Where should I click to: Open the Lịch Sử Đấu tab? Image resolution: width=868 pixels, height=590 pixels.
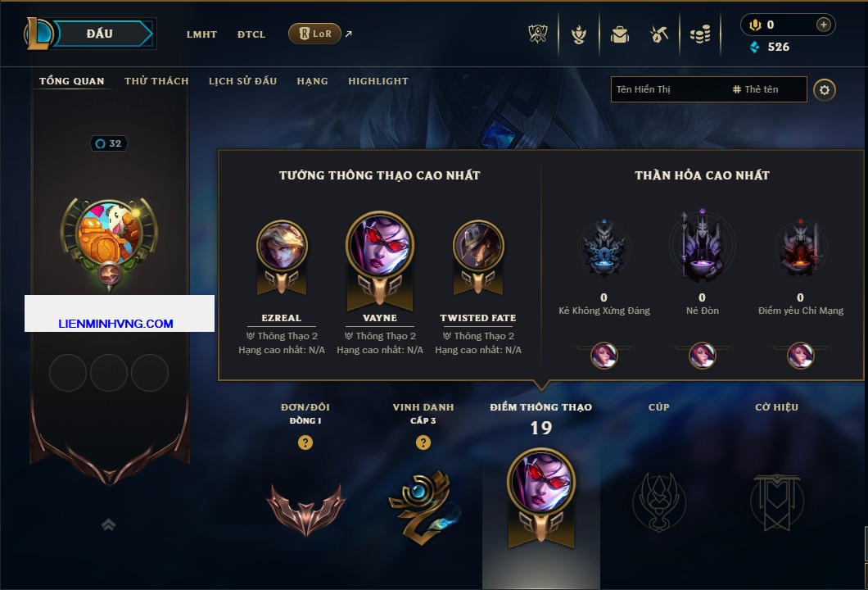[x=242, y=81]
